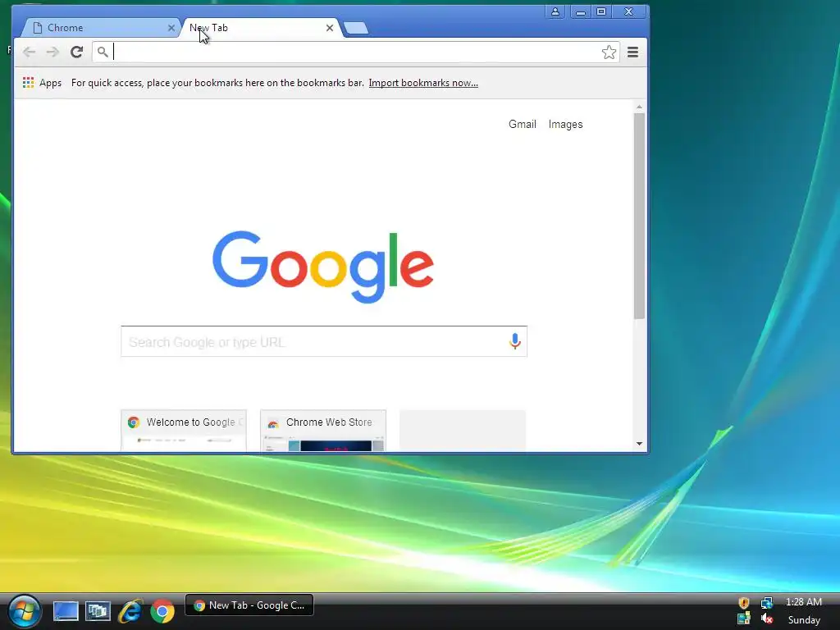Click the voice search microphone
This screenshot has height=630, width=840.
click(515, 341)
